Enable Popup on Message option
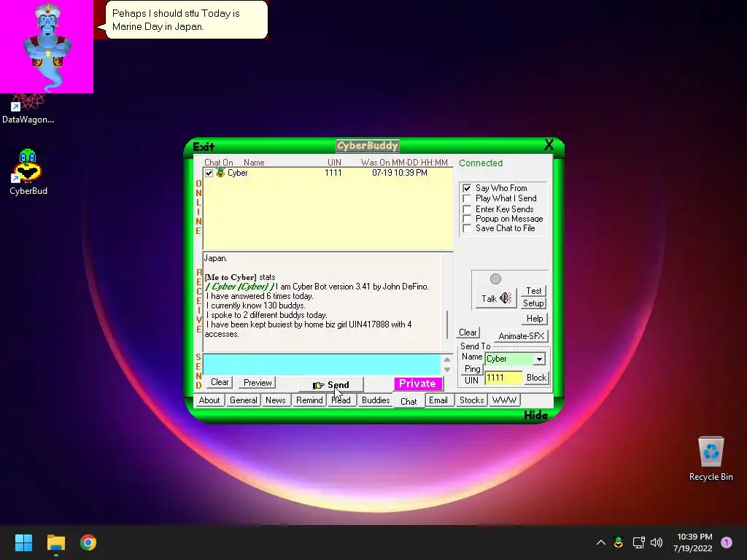 467,219
